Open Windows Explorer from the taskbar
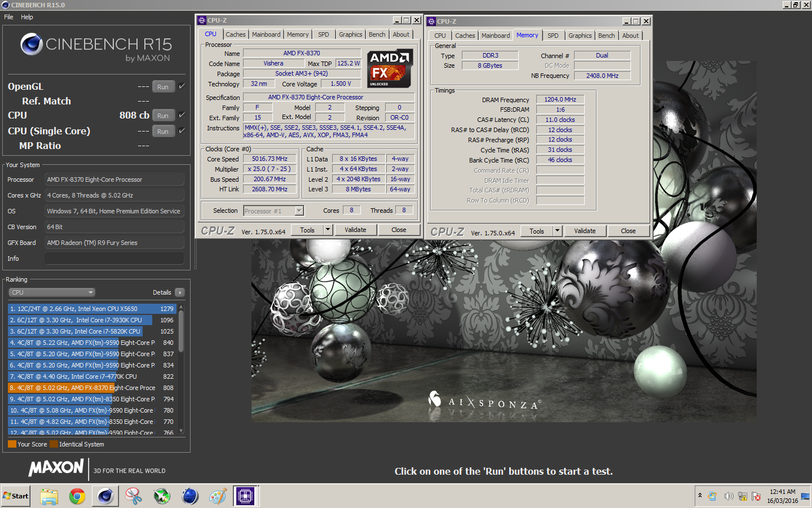The height and width of the screenshot is (508, 812). click(x=49, y=496)
